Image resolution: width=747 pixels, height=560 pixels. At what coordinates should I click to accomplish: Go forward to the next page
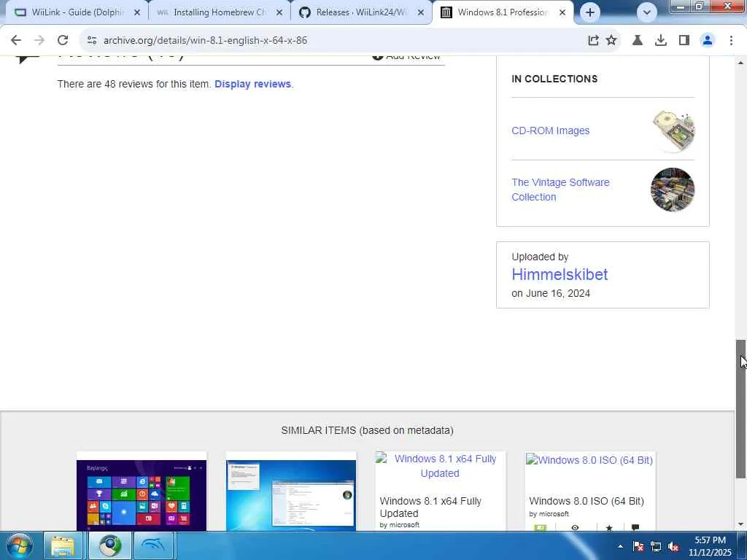pos(39,41)
